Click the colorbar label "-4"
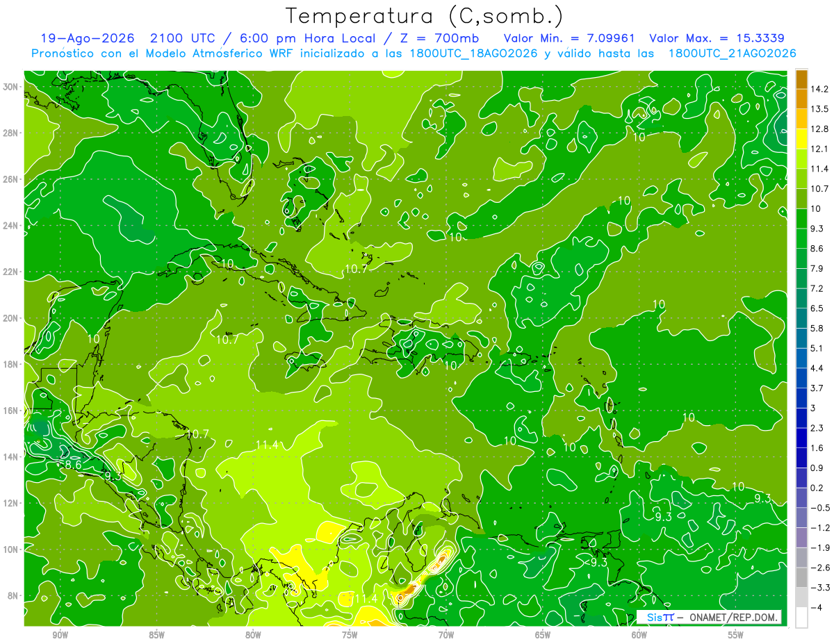The height and width of the screenshot is (644, 834). pos(816,607)
